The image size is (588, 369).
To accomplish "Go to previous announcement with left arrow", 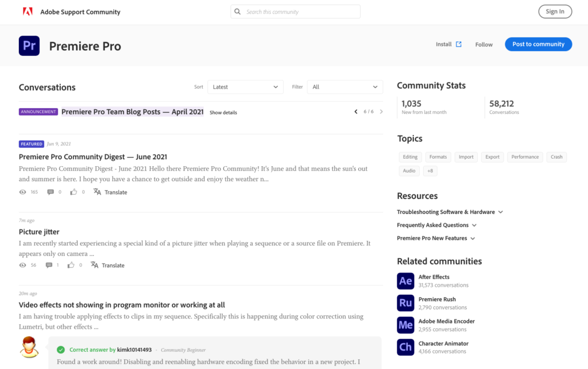I will [356, 112].
